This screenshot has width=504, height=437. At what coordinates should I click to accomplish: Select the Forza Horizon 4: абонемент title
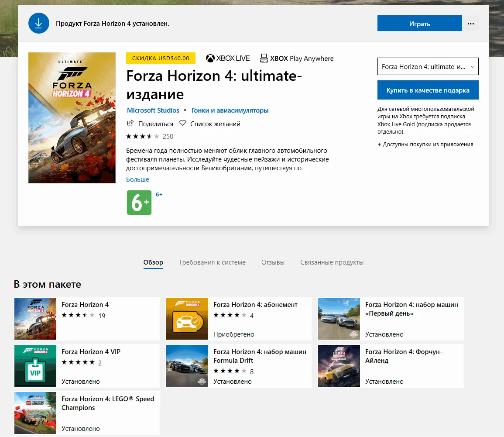point(256,305)
